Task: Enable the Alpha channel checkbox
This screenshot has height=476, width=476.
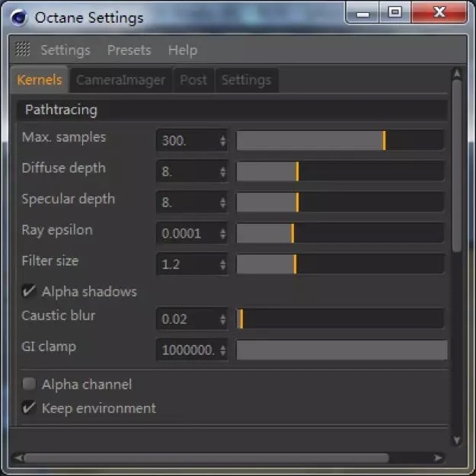Action: point(29,384)
